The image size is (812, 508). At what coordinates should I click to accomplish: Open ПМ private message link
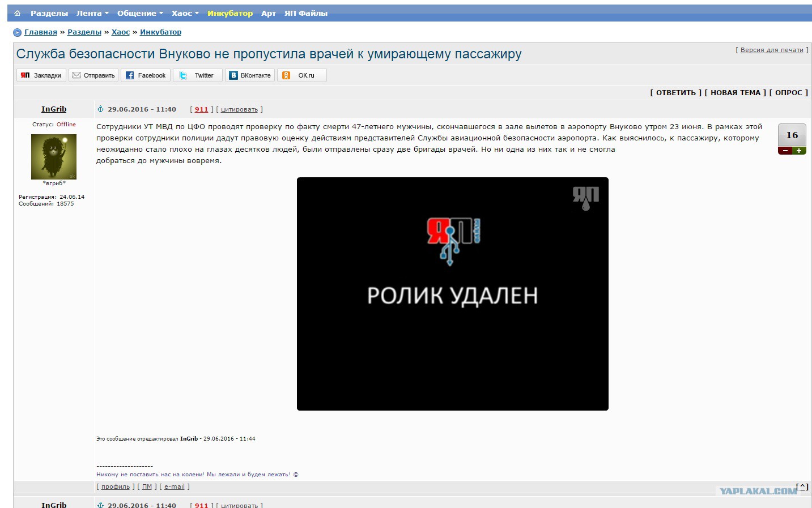(x=147, y=486)
